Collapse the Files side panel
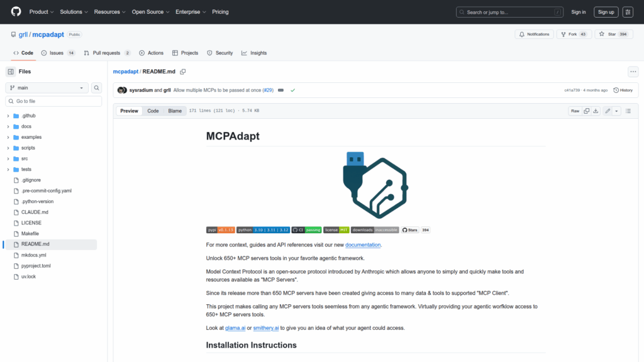 coord(11,72)
